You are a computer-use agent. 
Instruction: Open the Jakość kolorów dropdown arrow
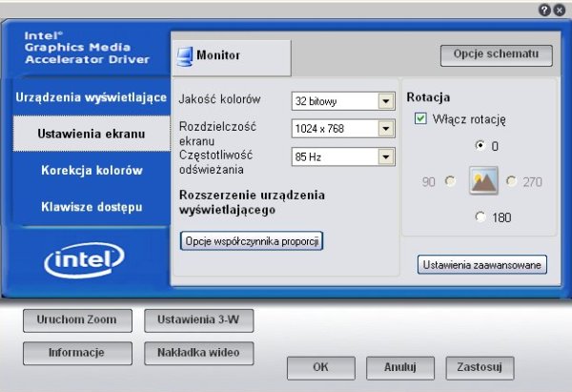point(386,101)
